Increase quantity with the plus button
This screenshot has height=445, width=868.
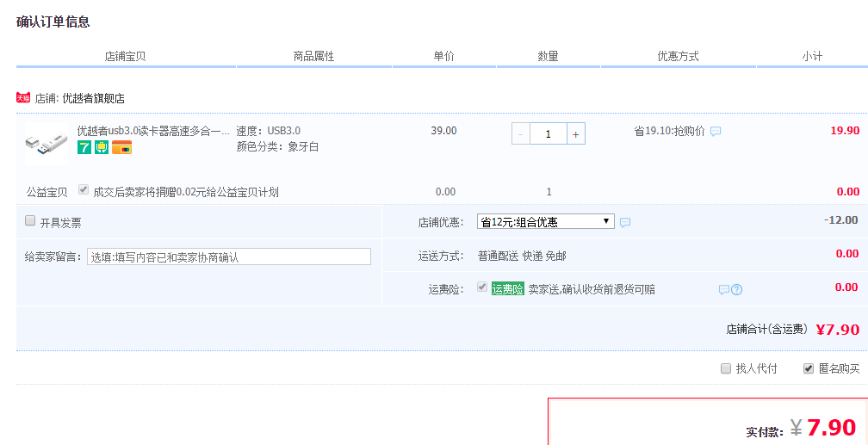[x=576, y=133]
